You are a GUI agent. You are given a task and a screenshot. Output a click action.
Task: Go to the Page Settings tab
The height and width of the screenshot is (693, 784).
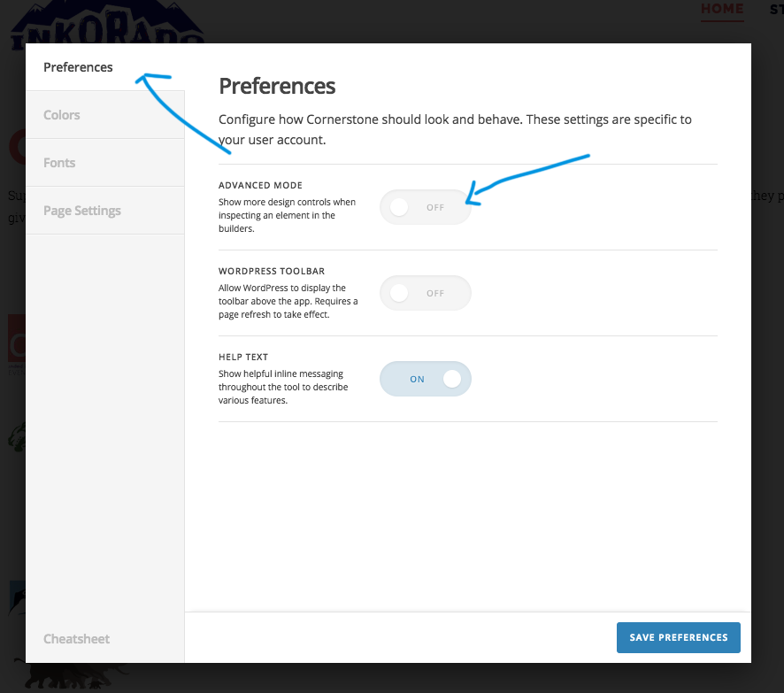pos(105,211)
